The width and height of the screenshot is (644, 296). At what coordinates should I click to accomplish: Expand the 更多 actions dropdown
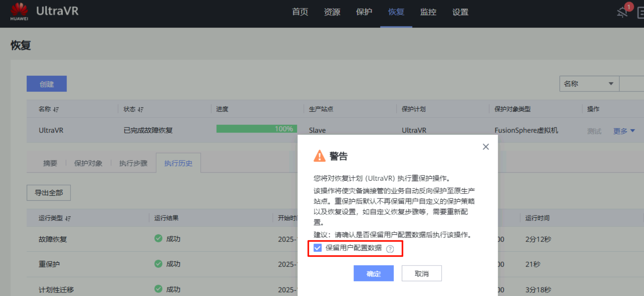click(624, 131)
